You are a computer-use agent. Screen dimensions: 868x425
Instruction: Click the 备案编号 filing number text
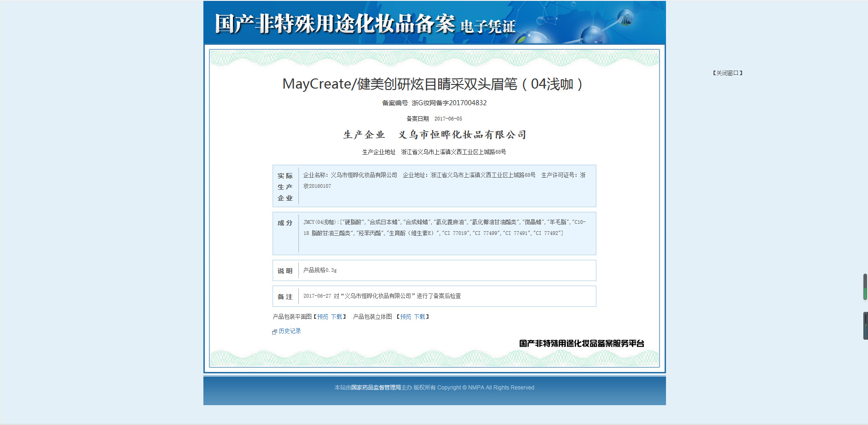click(434, 103)
